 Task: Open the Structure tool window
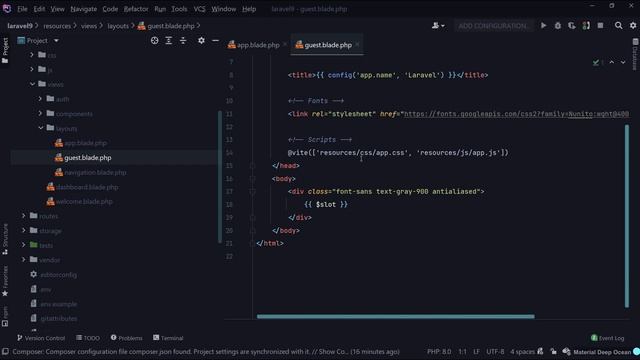tap(5, 239)
